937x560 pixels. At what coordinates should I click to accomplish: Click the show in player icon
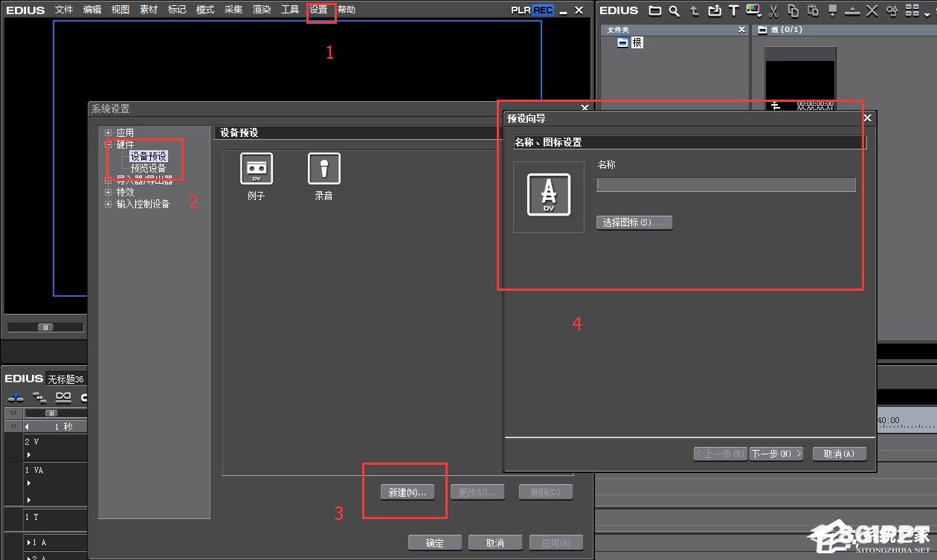point(833,10)
